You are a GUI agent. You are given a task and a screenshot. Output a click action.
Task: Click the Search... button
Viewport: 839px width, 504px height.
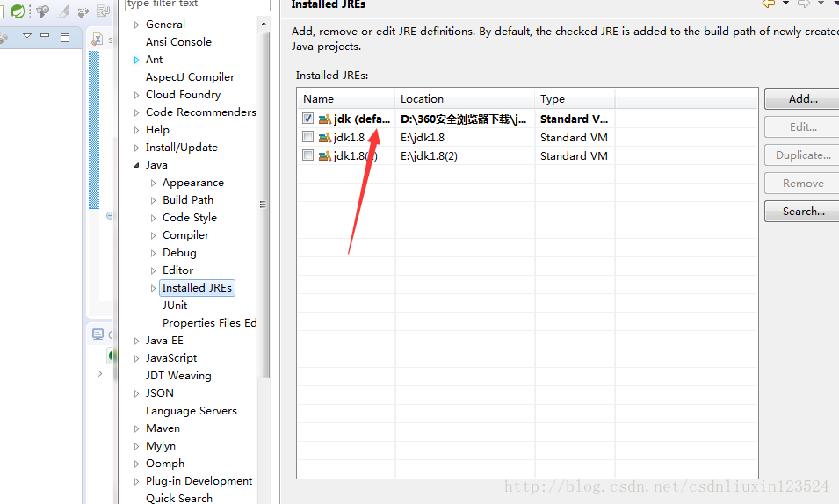[x=803, y=212]
